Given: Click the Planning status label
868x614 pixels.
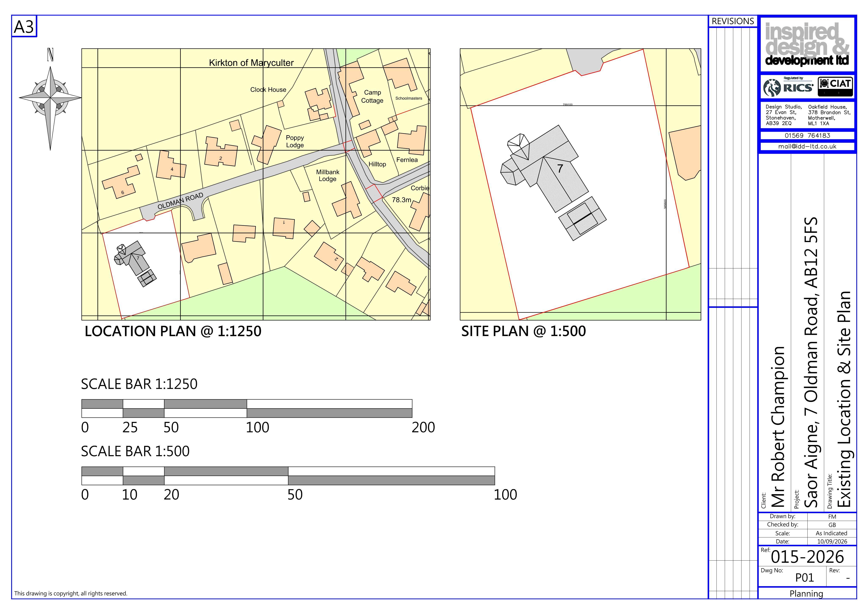Looking at the screenshot, I should click(x=806, y=594).
